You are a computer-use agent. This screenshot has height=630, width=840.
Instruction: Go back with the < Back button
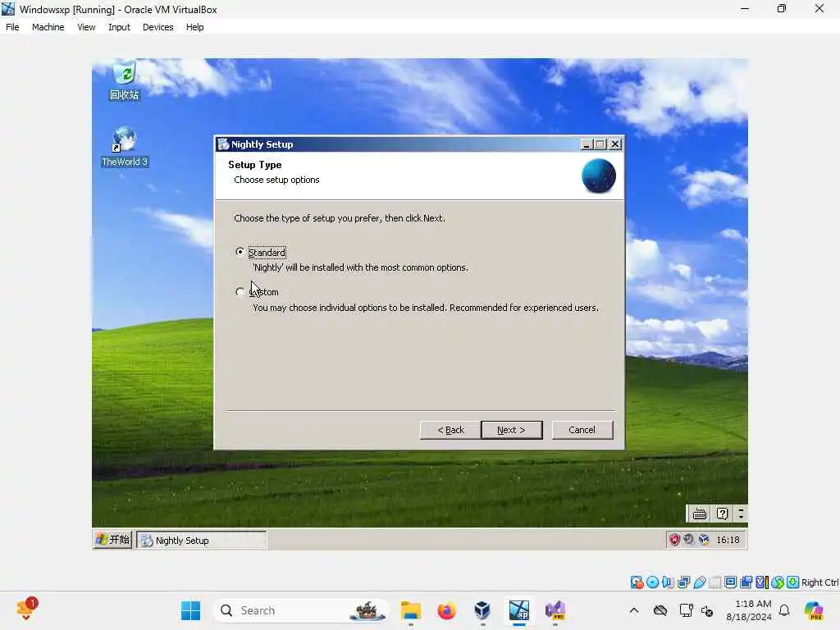pyautogui.click(x=450, y=430)
